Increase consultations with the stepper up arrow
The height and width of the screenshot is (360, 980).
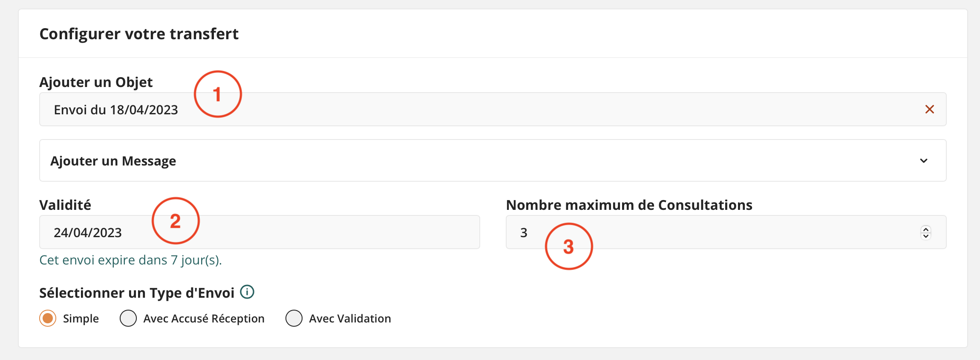(925, 229)
